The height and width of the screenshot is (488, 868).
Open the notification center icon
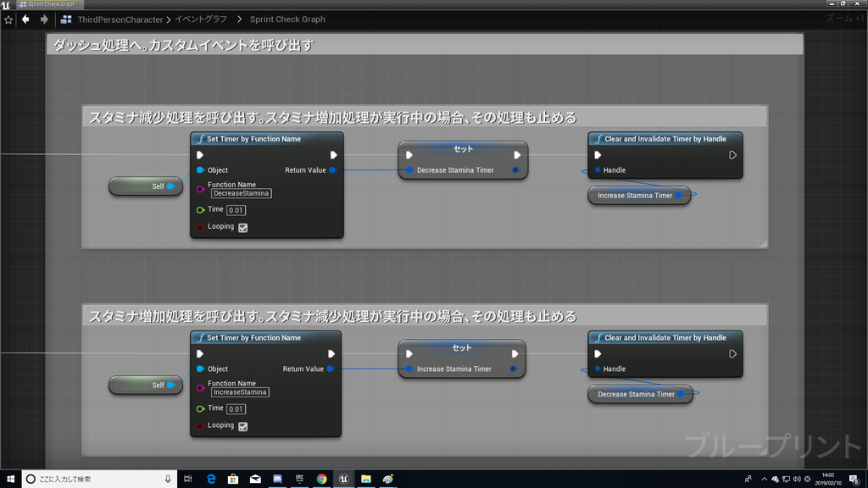pos(854,480)
